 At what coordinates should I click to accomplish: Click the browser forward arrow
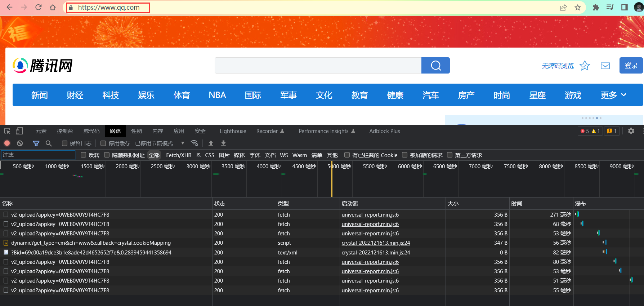[24, 7]
